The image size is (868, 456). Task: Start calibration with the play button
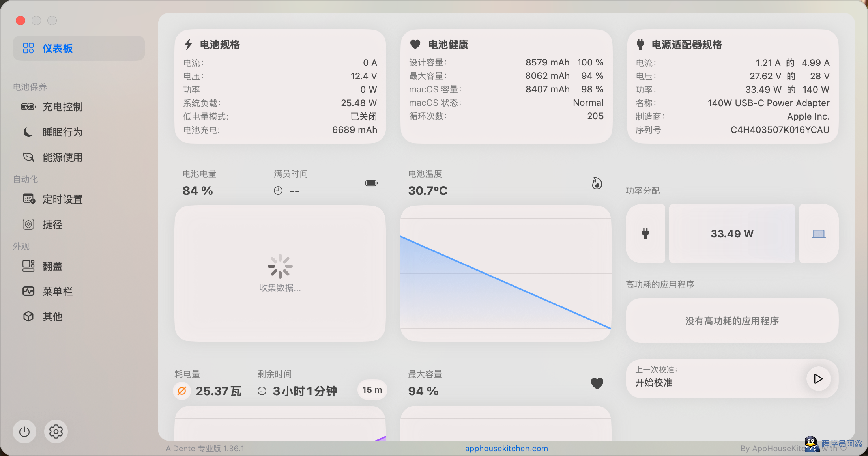point(818,379)
